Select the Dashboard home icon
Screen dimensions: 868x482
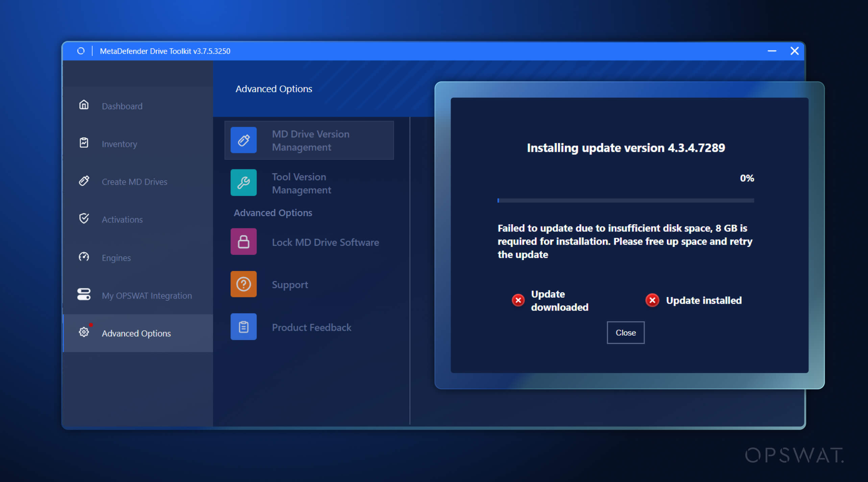point(83,105)
